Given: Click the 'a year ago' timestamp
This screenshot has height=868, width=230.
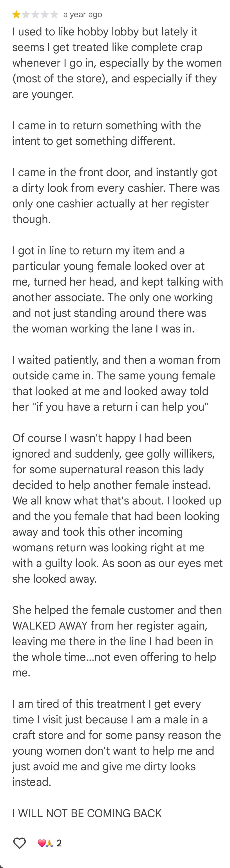Looking at the screenshot, I should coord(82,15).
